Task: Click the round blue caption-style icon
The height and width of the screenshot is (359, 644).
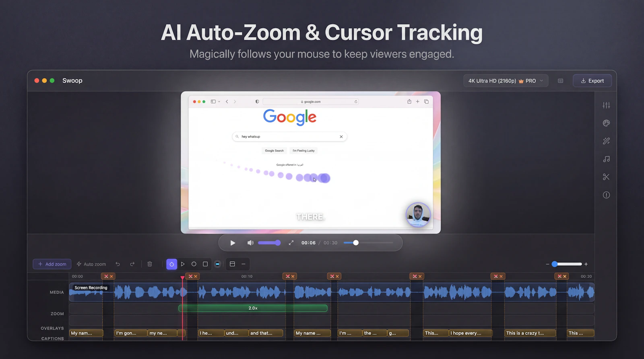Action: (217, 264)
